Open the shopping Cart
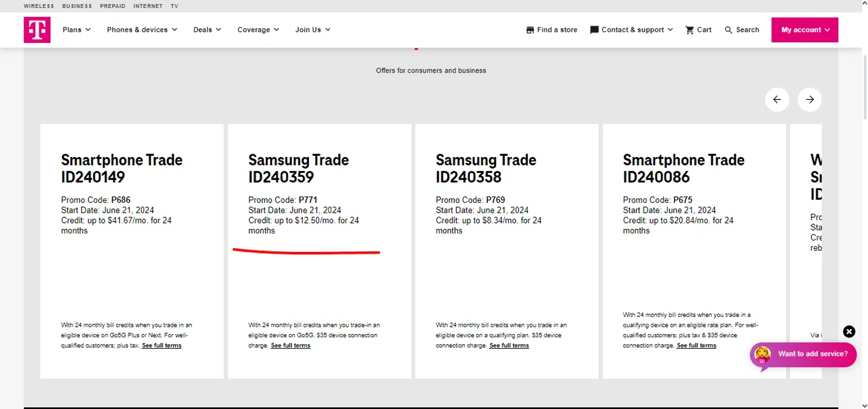 tap(698, 30)
